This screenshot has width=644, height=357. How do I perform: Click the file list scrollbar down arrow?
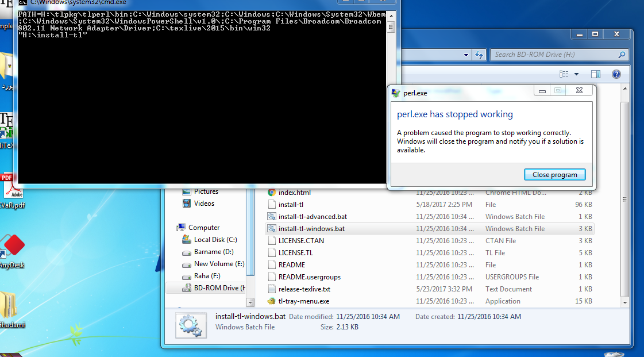point(624,302)
